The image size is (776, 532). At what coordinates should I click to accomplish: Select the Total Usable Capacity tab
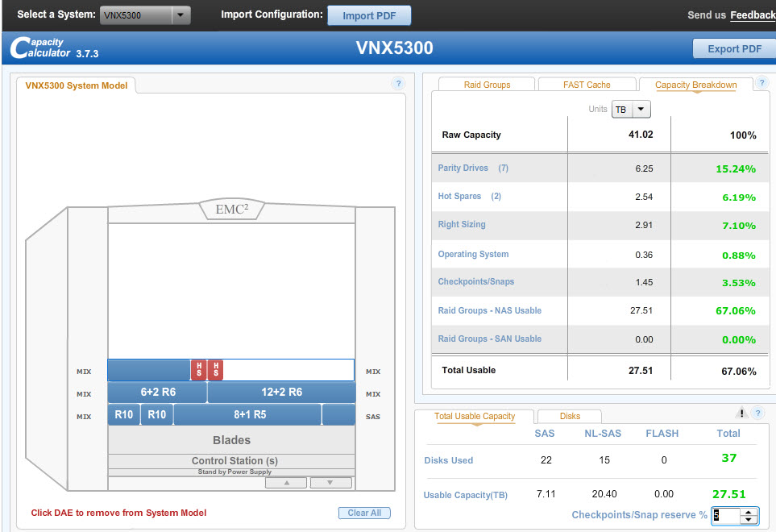[x=475, y=416]
